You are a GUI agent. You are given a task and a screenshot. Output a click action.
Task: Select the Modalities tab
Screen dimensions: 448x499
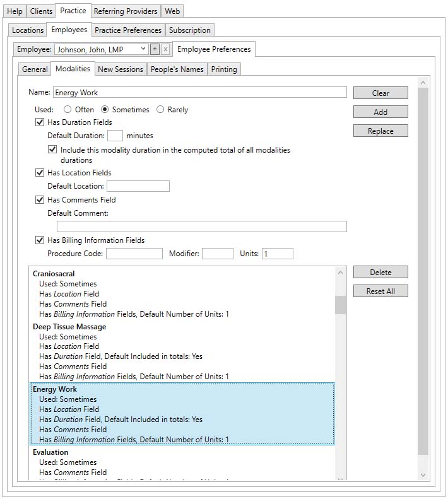tap(73, 68)
